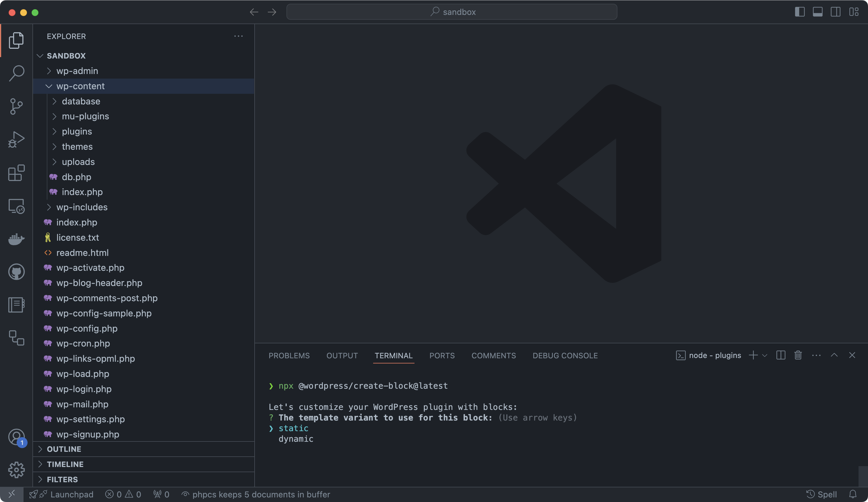Expand the wp-includes folder
This screenshot has width=868, height=502.
pyautogui.click(x=144, y=207)
